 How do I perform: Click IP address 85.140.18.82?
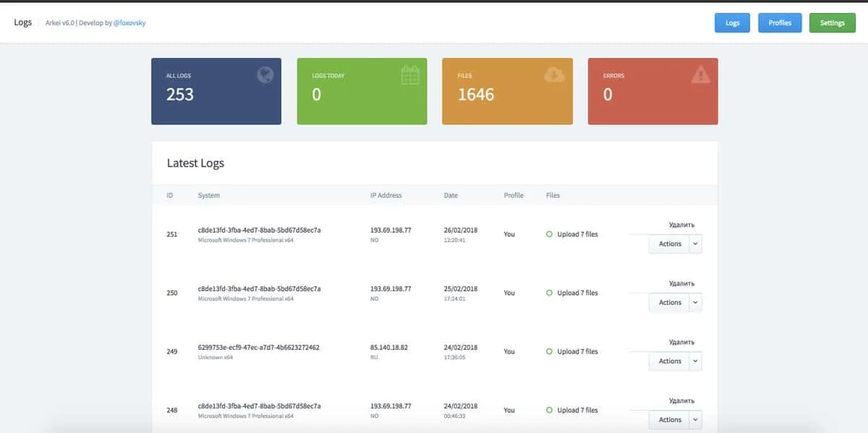click(389, 348)
